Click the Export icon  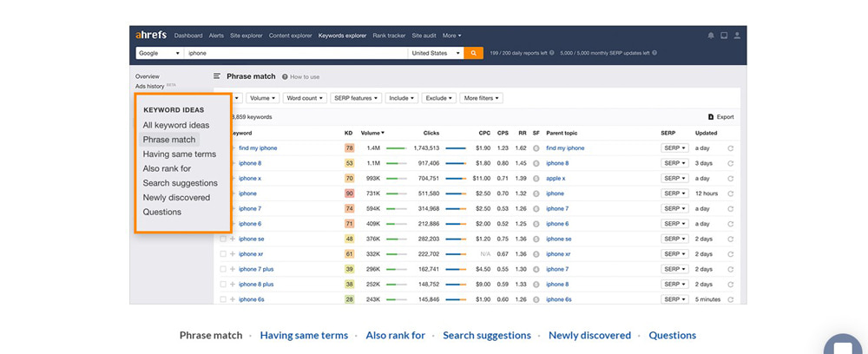(711, 117)
